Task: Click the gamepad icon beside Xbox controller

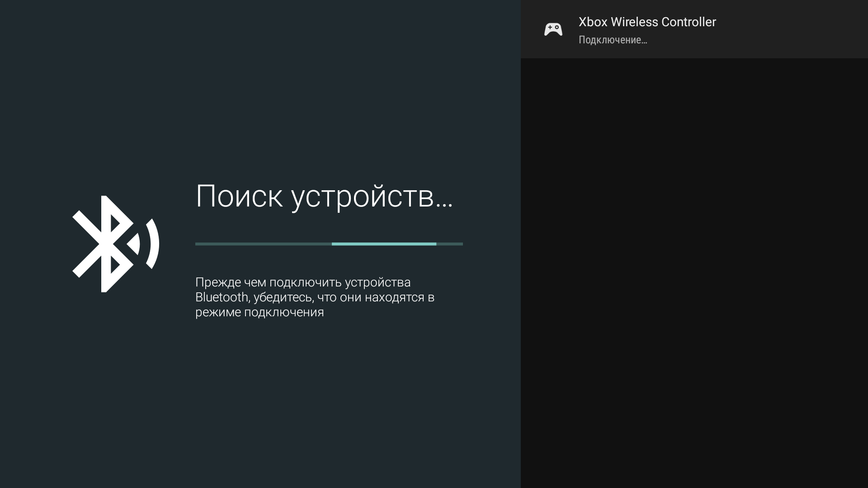Action: (x=553, y=29)
